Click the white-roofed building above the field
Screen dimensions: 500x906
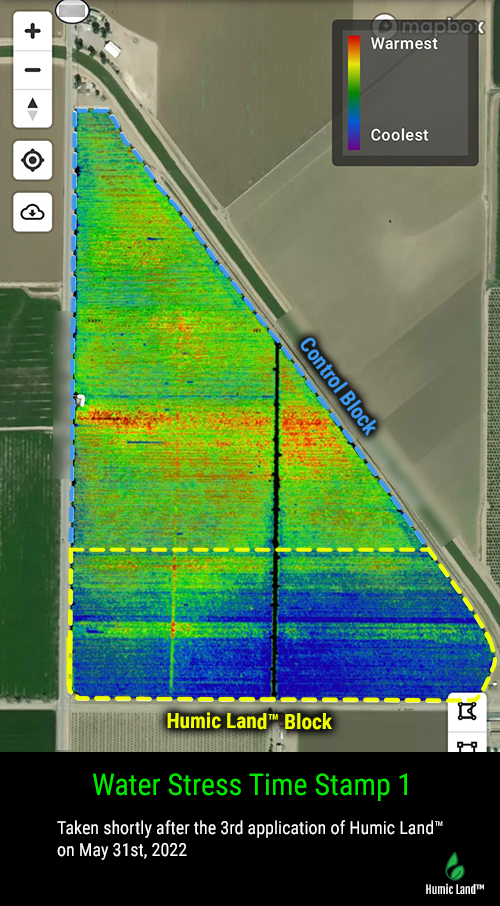113,49
